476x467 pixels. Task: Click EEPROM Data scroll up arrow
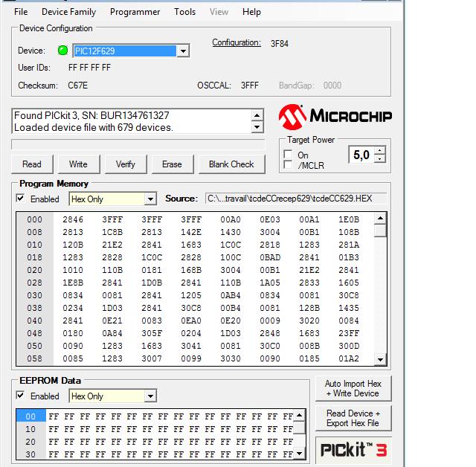point(299,415)
